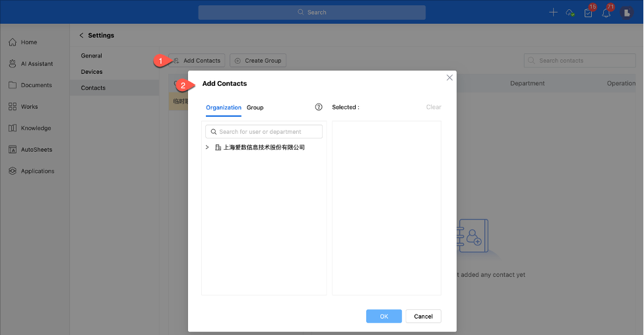644x335 pixels.
Task: Click the help question mark icon
Action: [x=319, y=107]
